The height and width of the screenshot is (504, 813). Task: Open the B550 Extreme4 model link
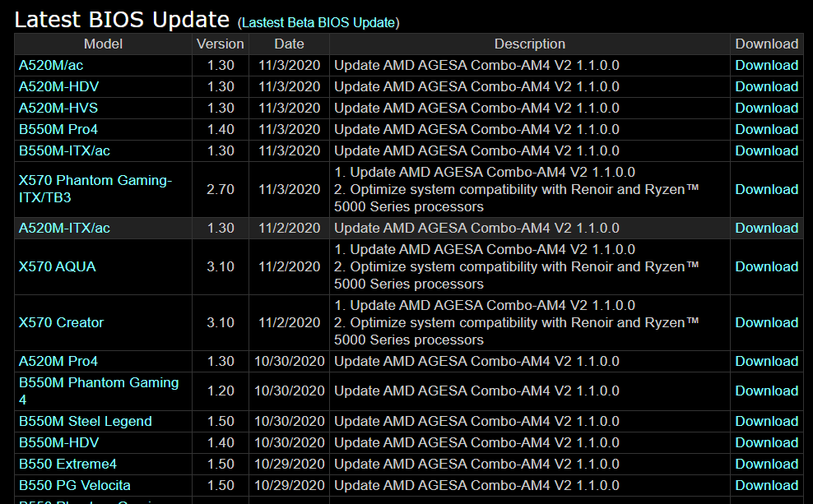67,464
